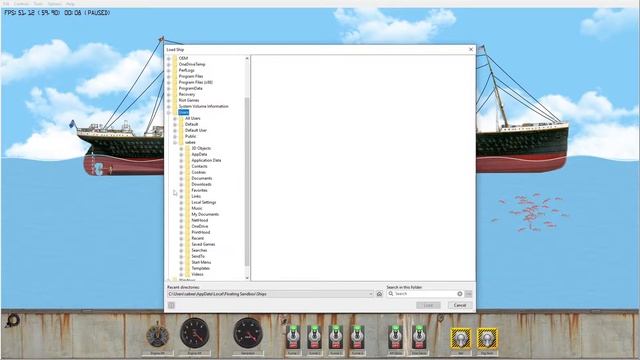Click the folder icon beside Saved Games
The height and width of the screenshot is (360, 640).
pyautogui.click(x=188, y=244)
